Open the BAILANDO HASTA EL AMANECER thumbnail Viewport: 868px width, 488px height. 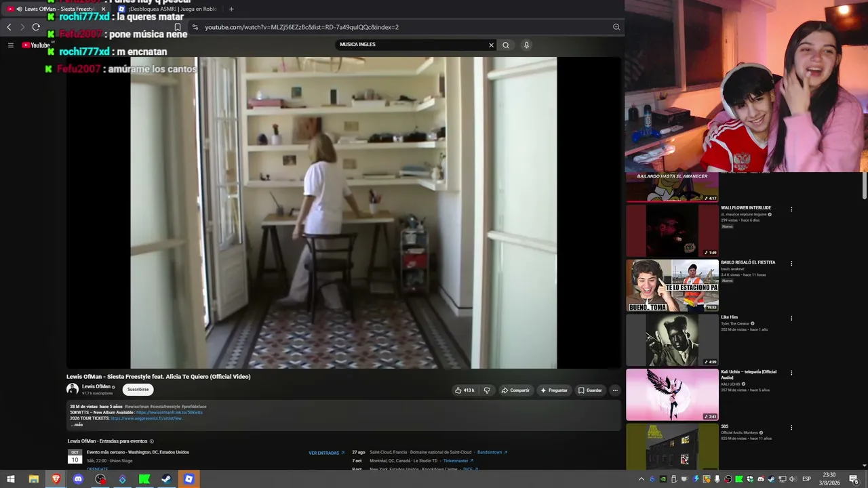672,188
